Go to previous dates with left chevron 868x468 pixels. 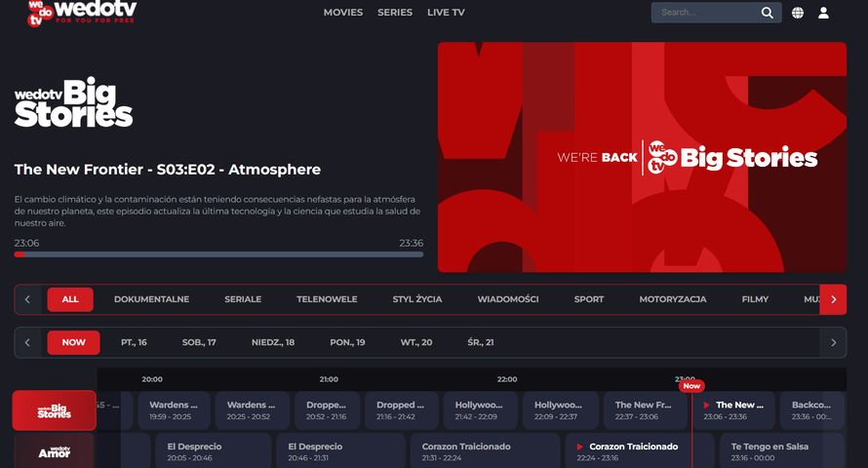(x=27, y=342)
